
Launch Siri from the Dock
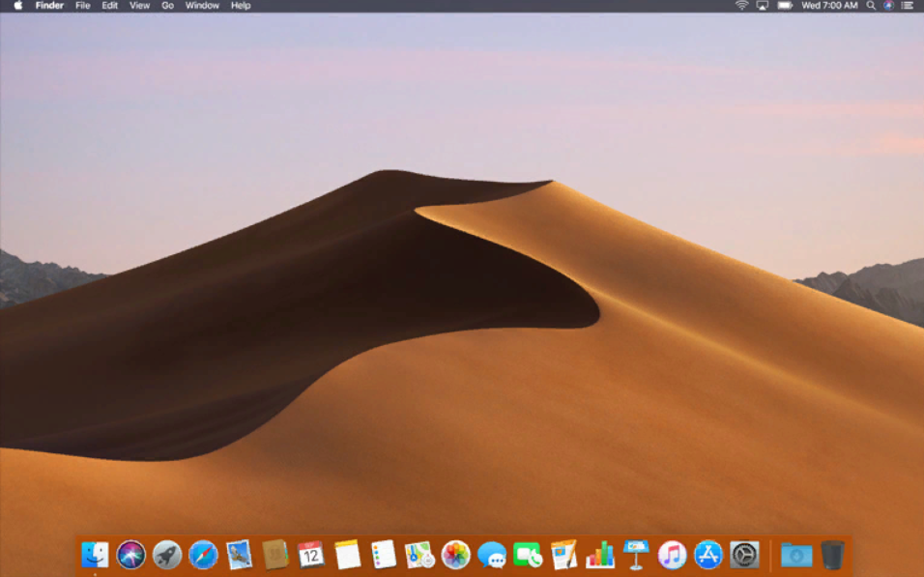(130, 555)
